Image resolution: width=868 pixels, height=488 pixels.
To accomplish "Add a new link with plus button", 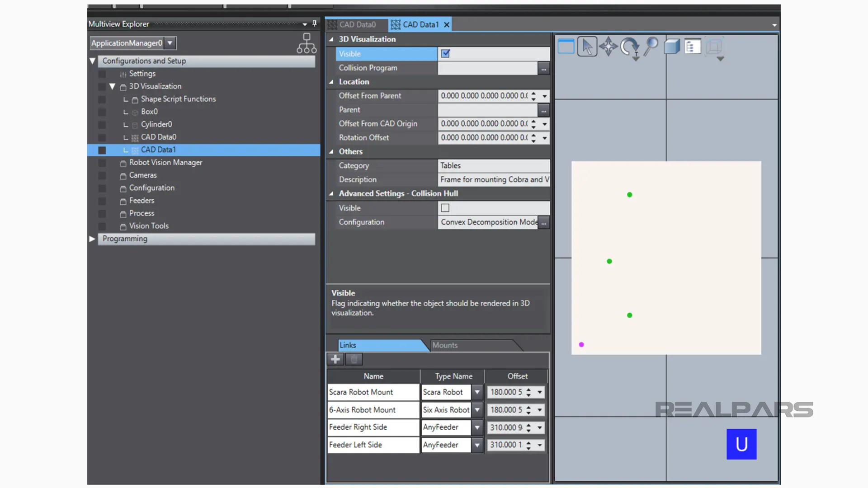I will [x=335, y=359].
